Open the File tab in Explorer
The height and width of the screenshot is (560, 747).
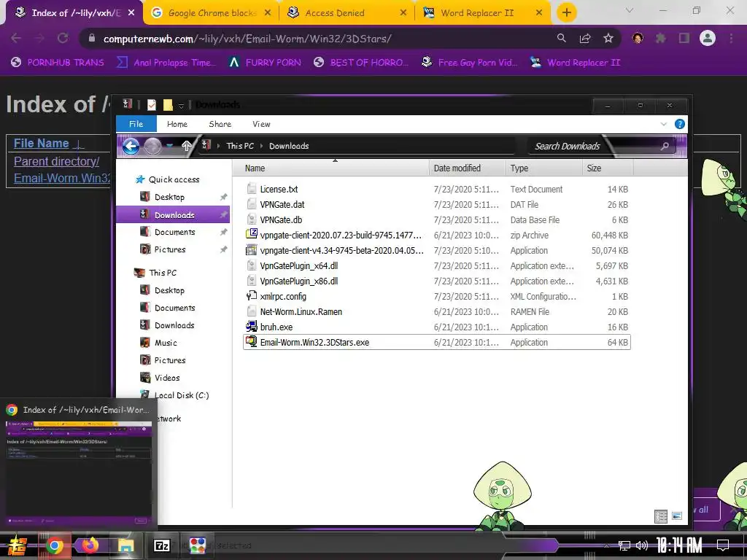(136, 124)
